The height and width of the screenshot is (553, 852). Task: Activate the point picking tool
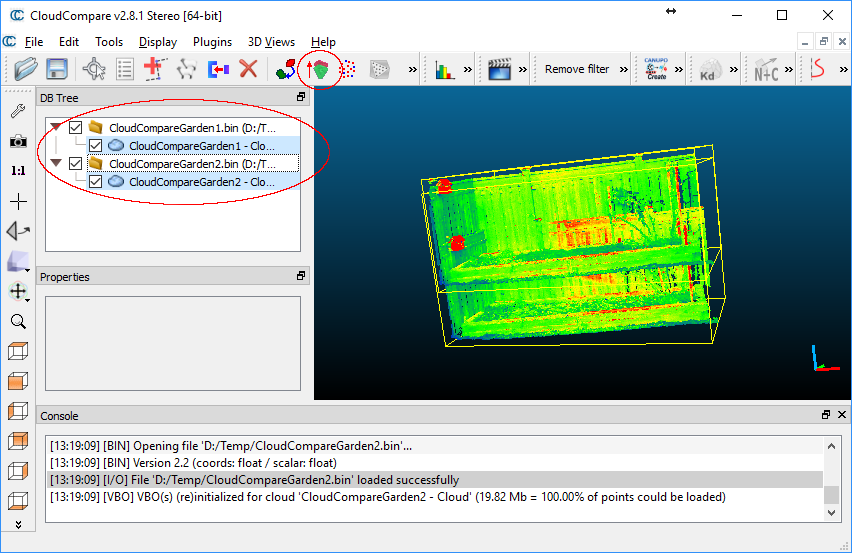click(x=94, y=69)
